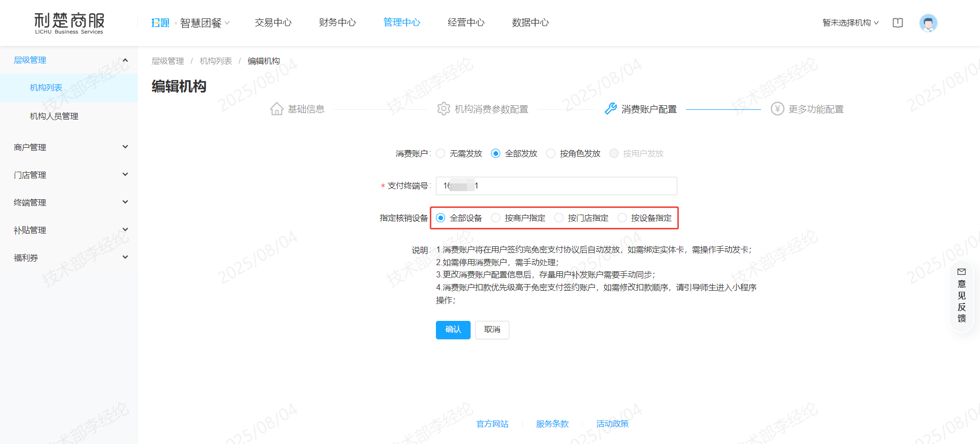980x444 pixels.
Task: Open 机构人员管理 in the sidebar
Action: 54,116
